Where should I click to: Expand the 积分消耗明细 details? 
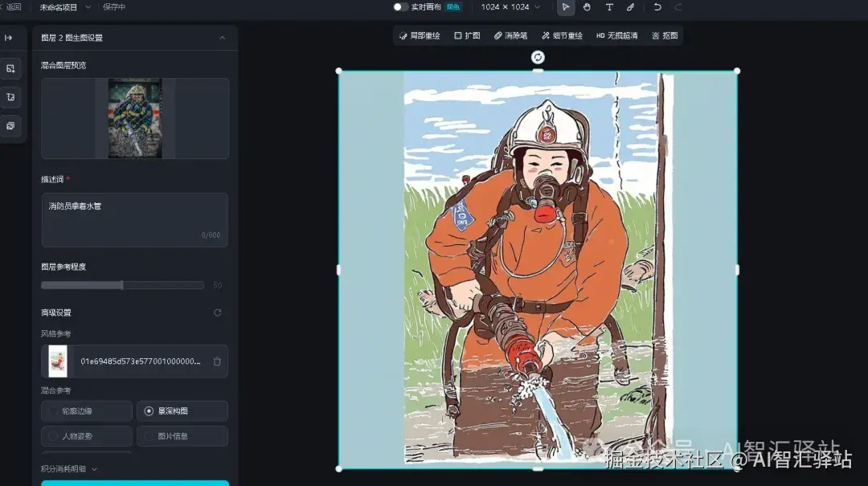point(69,469)
